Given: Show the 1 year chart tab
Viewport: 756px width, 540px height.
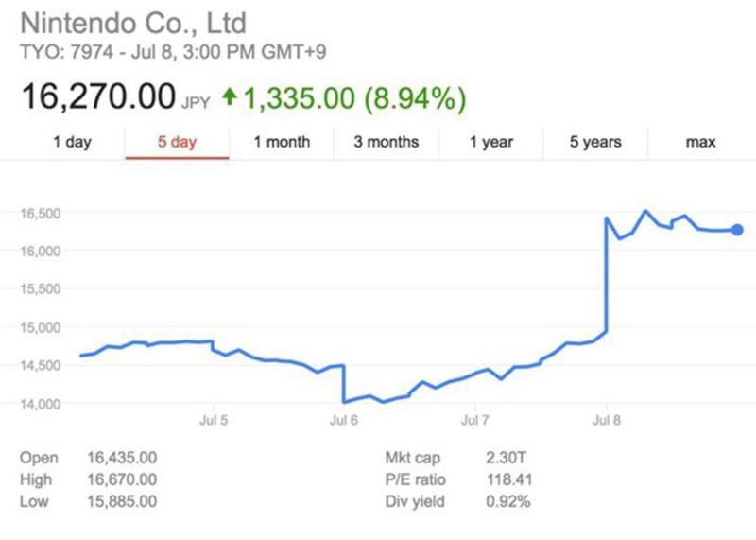Looking at the screenshot, I should (x=491, y=143).
